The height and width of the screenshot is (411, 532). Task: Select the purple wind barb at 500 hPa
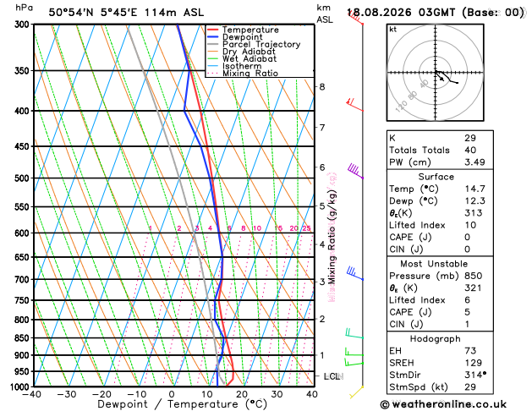(x=355, y=171)
